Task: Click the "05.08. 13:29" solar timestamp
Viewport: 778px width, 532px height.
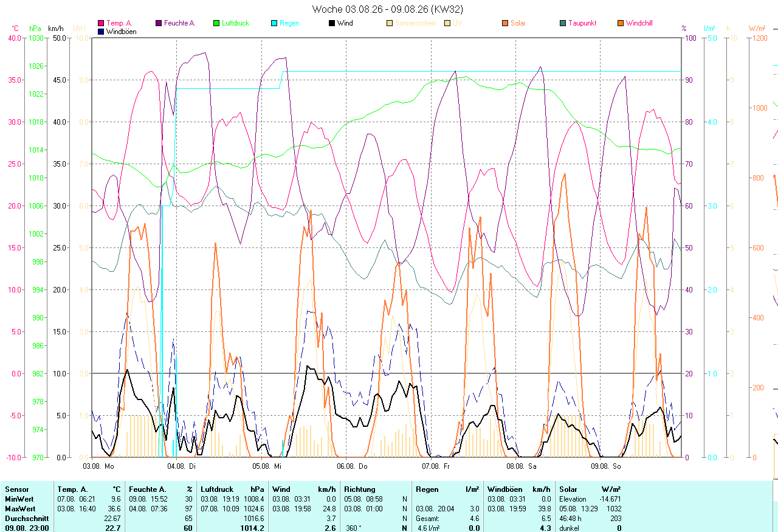Action: click(578, 509)
